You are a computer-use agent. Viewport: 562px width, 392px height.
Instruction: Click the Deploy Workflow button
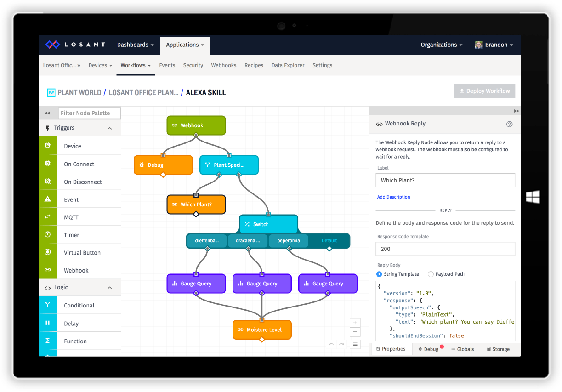point(484,91)
